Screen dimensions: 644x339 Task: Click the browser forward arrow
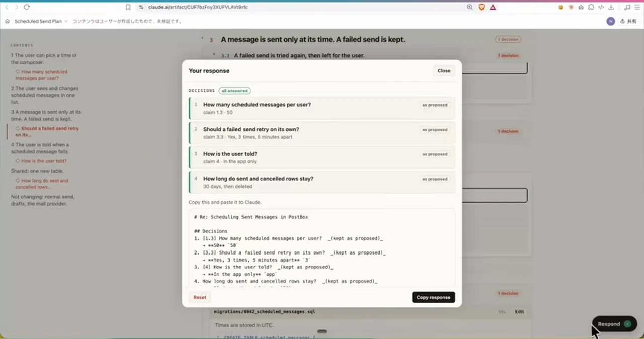pos(16,7)
